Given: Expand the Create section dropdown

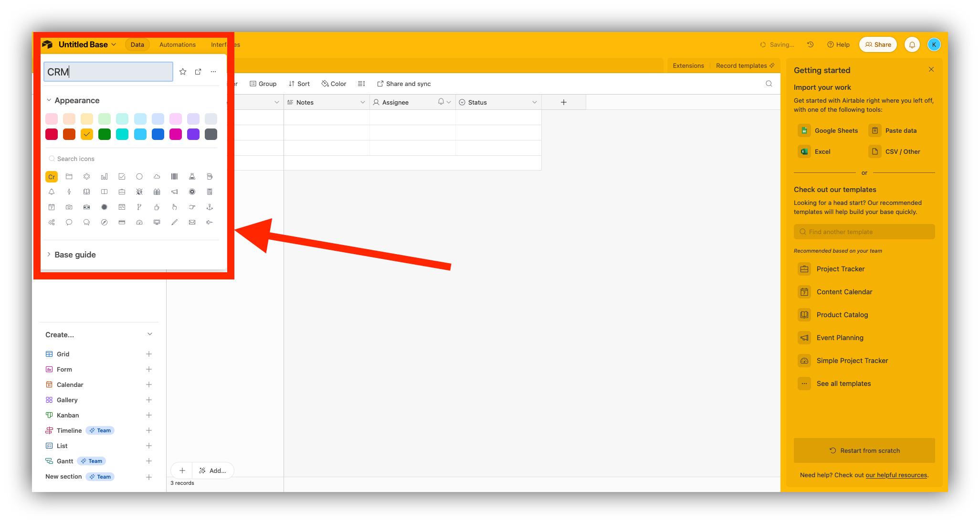Looking at the screenshot, I should pos(150,335).
